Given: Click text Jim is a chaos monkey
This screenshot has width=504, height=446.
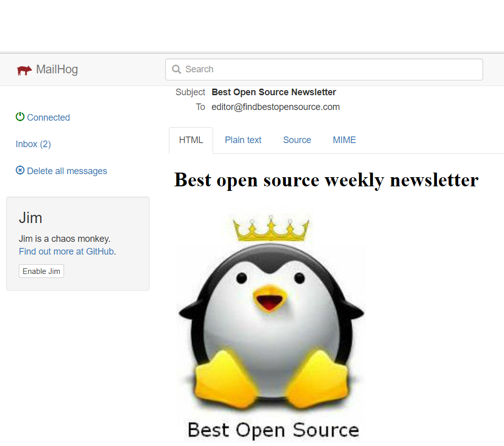Looking at the screenshot, I should coord(65,239).
